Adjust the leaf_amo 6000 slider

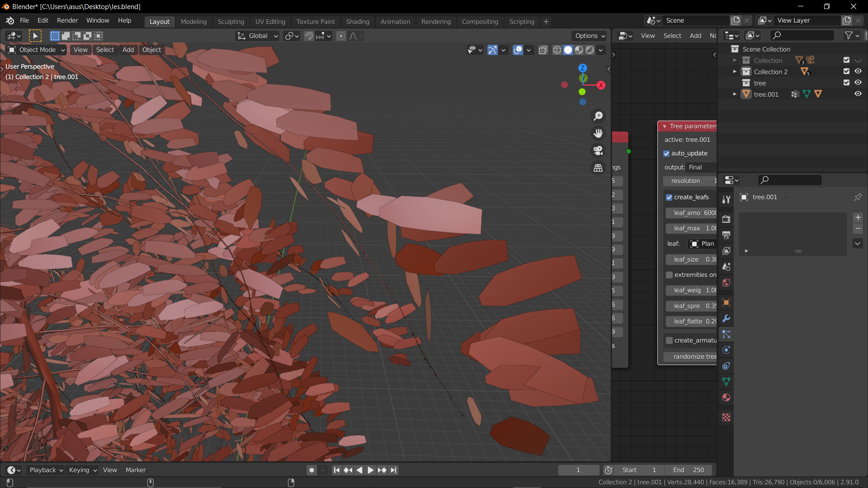[x=691, y=213]
